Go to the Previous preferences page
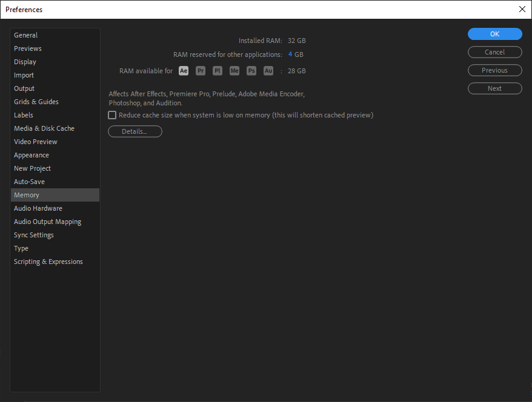532x402 pixels. coord(494,70)
